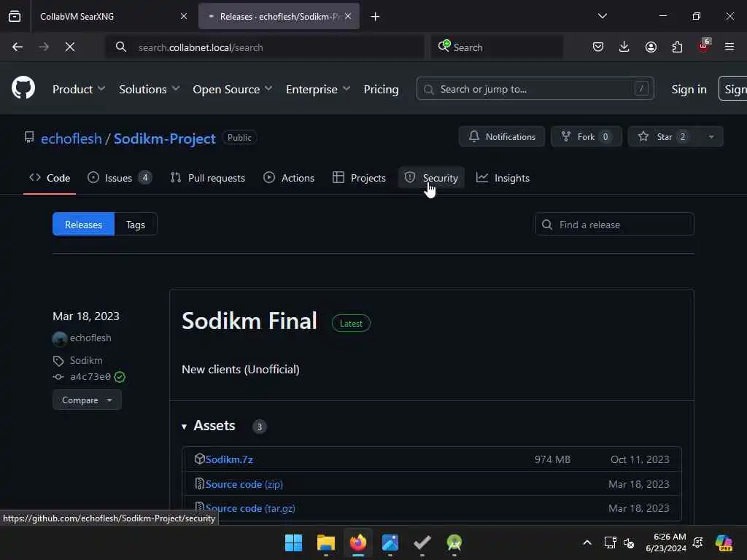Click Sign in

pyautogui.click(x=689, y=89)
